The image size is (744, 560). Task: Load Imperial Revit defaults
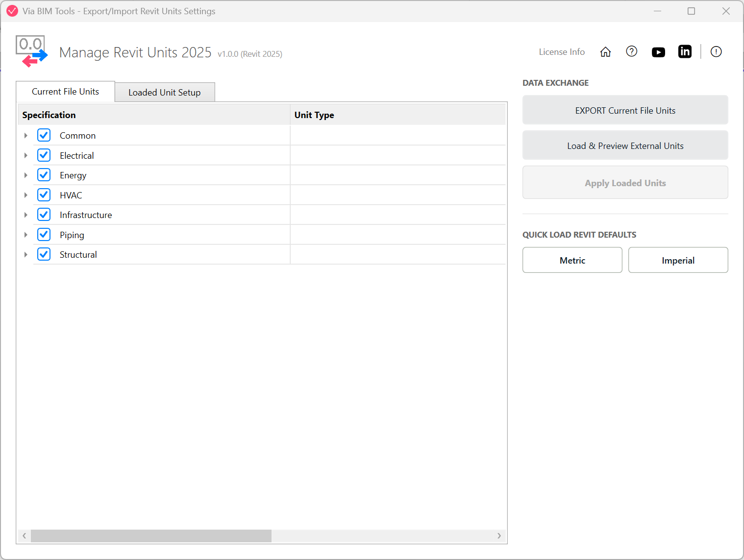coord(678,260)
